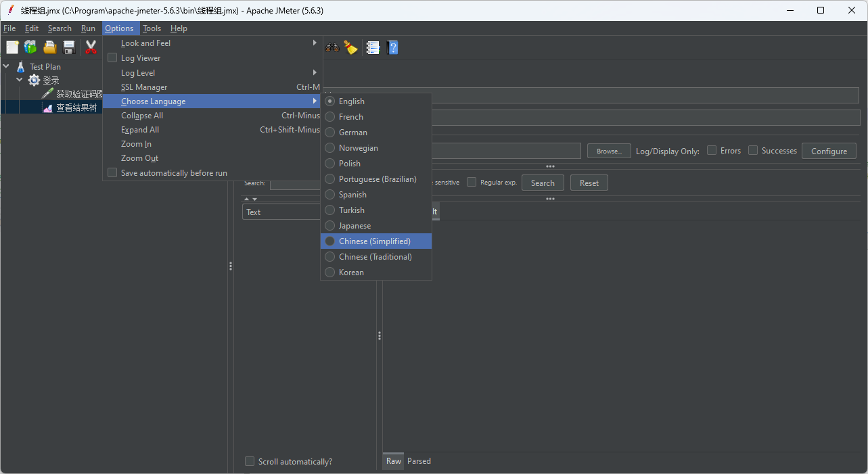Toggle the Log Viewer checkbox
868x474 pixels.
pyautogui.click(x=112, y=57)
